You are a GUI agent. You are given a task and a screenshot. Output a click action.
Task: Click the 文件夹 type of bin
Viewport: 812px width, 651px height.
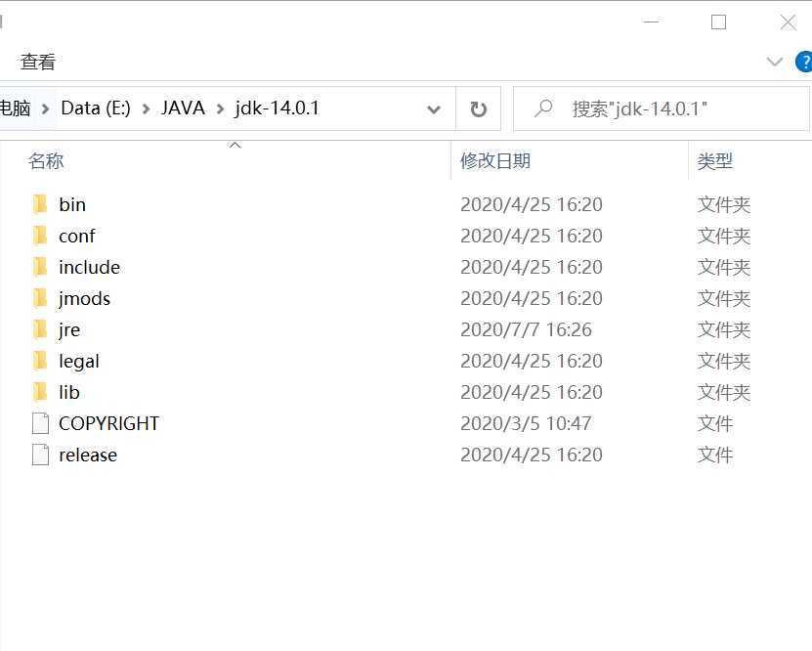[x=723, y=204]
